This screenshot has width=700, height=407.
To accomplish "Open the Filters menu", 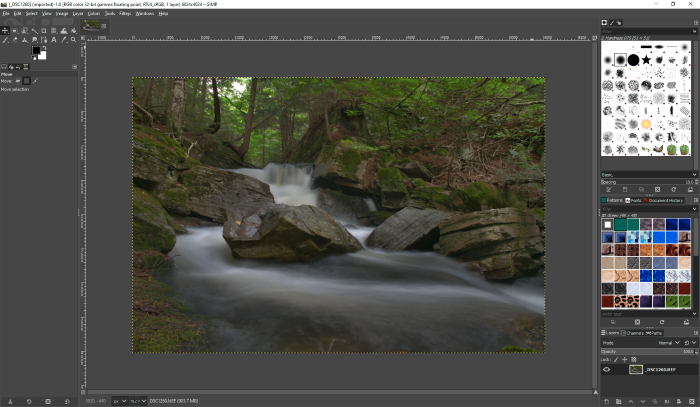I will point(125,13).
